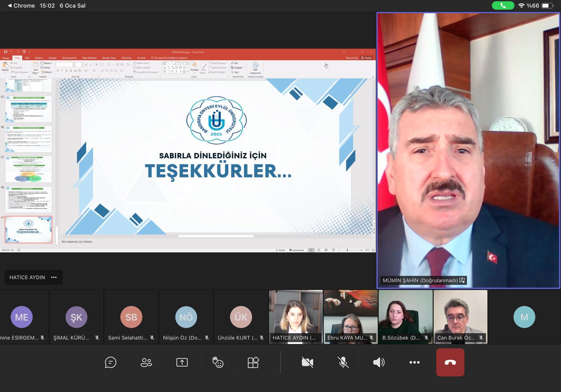Toggle the speaker audio output
Screen dimensions: 561x392
pyautogui.click(x=379, y=362)
